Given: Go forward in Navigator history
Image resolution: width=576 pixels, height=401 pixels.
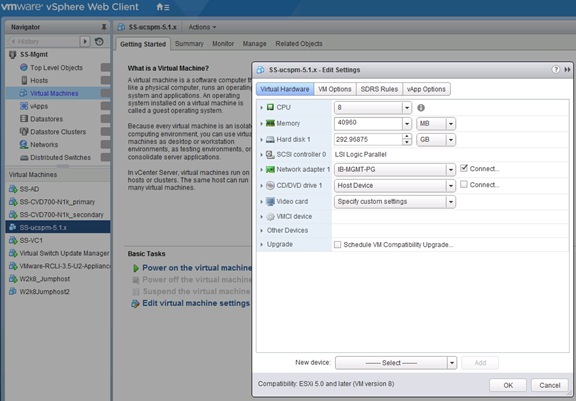Looking at the screenshot, I should 85,41.
